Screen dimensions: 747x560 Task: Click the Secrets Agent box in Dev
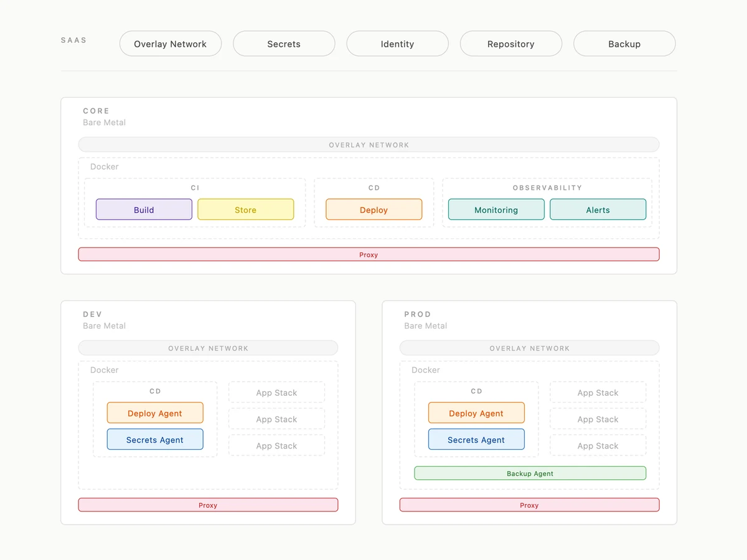pyautogui.click(x=155, y=439)
